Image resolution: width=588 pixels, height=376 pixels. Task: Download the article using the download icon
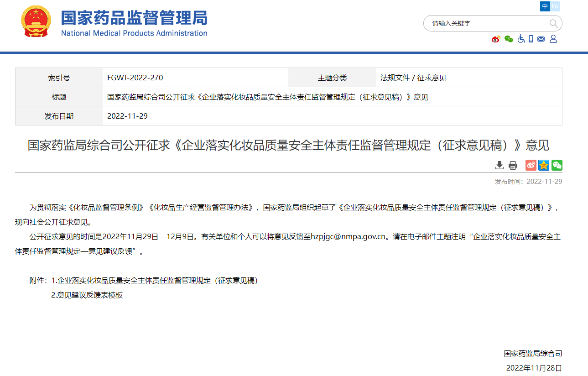click(x=500, y=165)
